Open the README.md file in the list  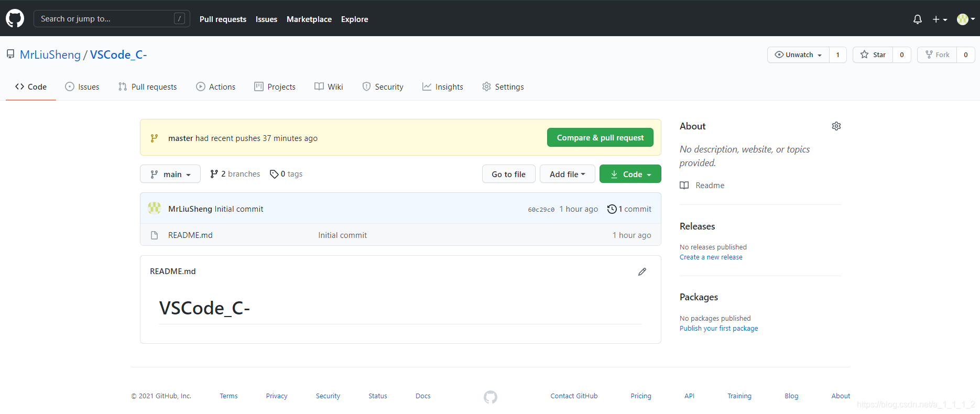(190, 235)
